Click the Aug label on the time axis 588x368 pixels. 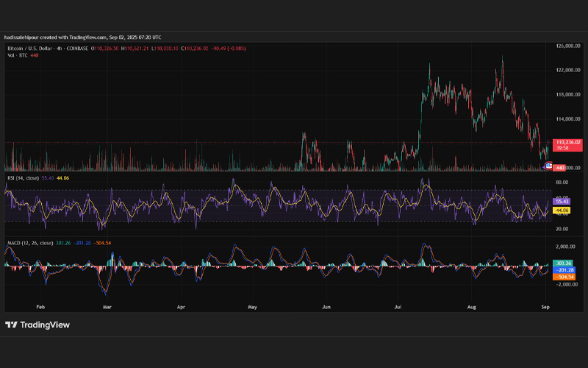click(472, 307)
